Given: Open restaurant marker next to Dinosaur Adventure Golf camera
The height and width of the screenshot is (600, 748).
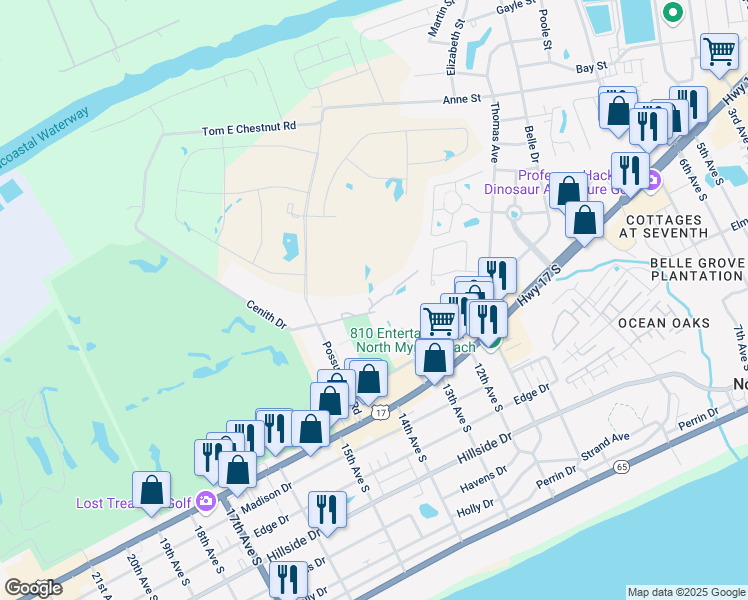Looking at the screenshot, I should 630,172.
